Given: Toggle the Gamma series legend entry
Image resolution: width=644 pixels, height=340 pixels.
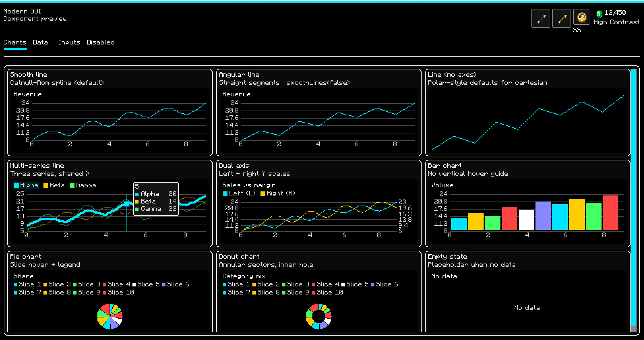Looking at the screenshot, I should [x=83, y=185].
